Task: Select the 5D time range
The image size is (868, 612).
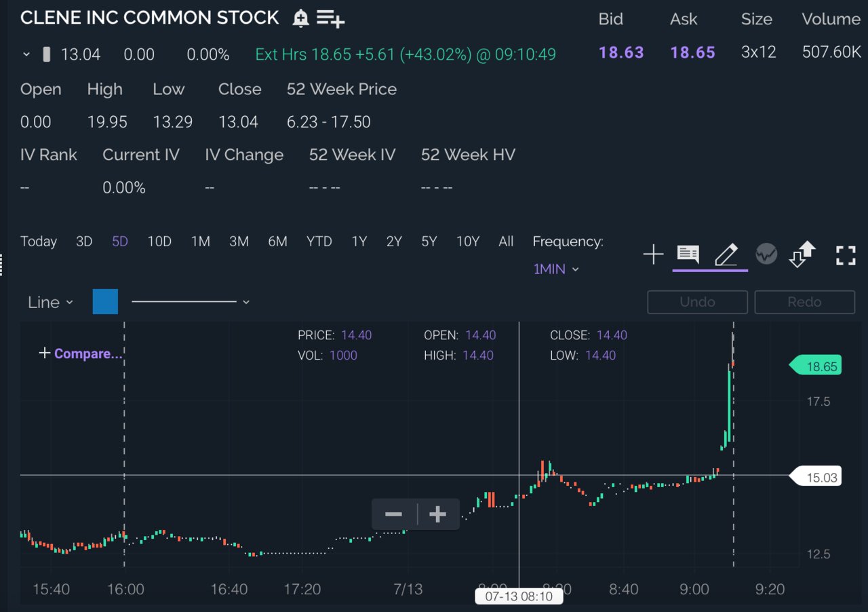Action: click(120, 242)
